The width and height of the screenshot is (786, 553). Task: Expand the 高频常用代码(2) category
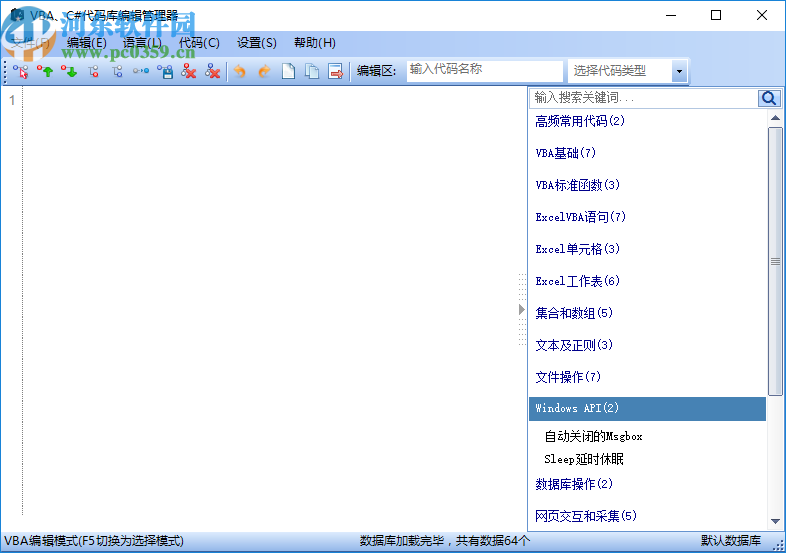(x=580, y=121)
